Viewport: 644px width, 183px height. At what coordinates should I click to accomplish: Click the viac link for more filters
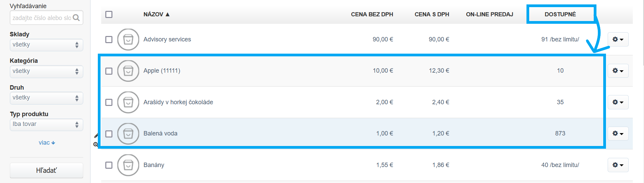click(47, 143)
